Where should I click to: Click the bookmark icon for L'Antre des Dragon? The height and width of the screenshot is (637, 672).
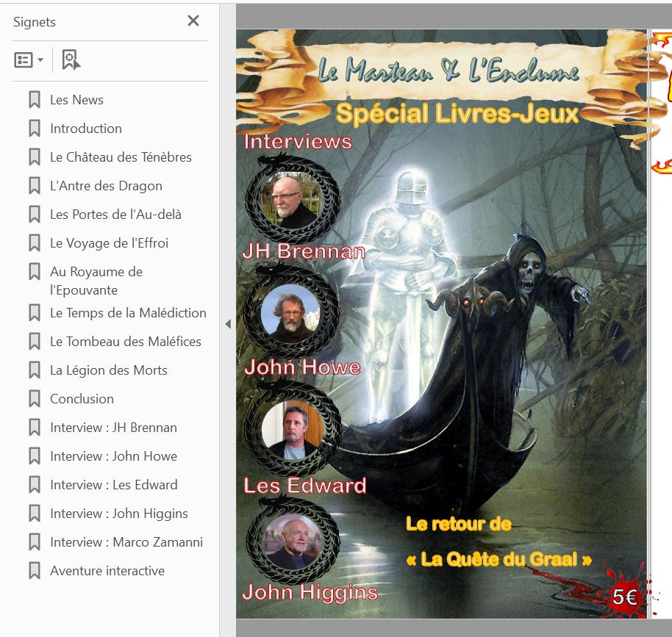[35, 186]
